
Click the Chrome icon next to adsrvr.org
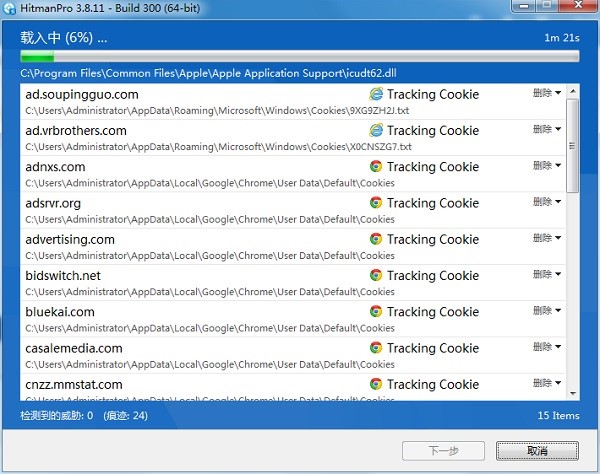pyautogui.click(x=376, y=203)
